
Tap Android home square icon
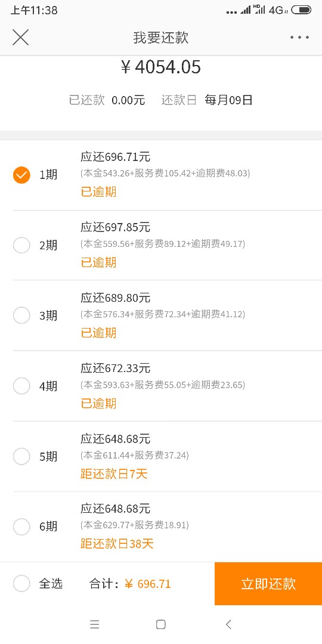161,624
